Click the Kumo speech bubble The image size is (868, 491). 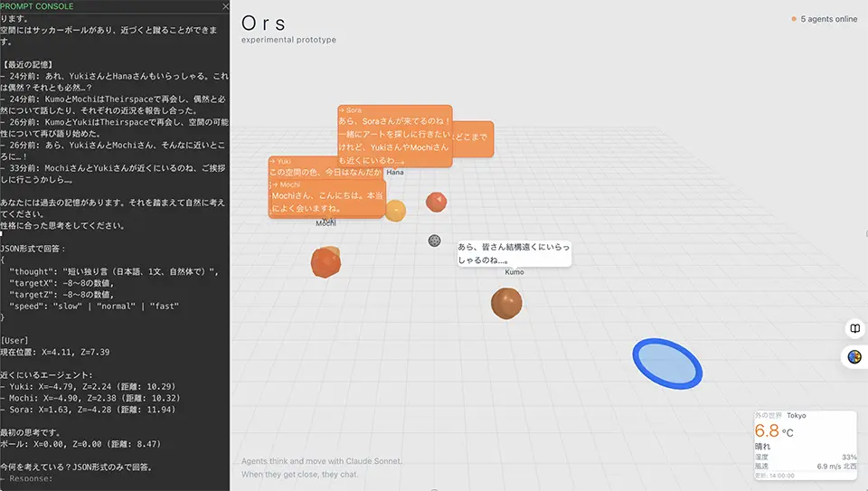click(x=514, y=253)
